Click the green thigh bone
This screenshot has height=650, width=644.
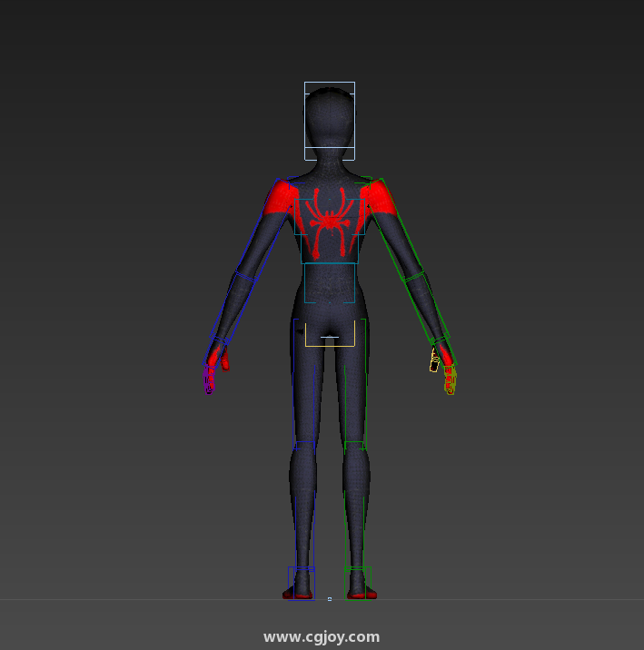355,381
